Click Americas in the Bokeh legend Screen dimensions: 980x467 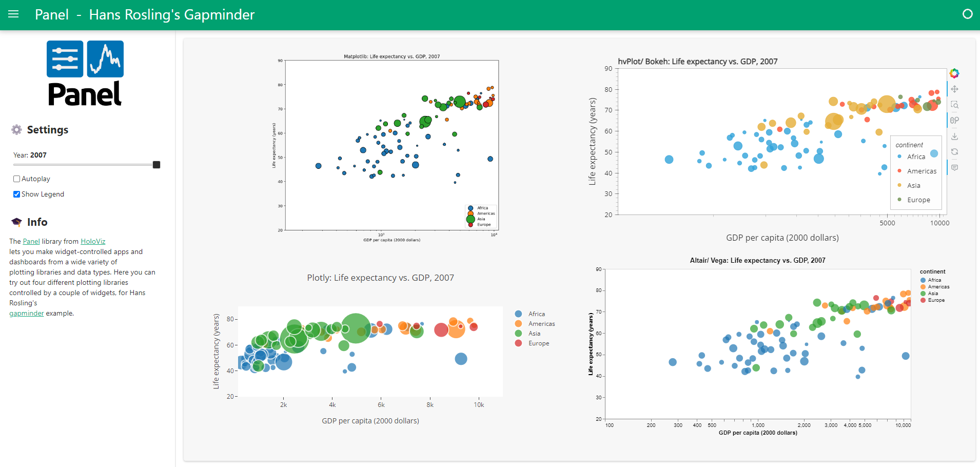922,171
